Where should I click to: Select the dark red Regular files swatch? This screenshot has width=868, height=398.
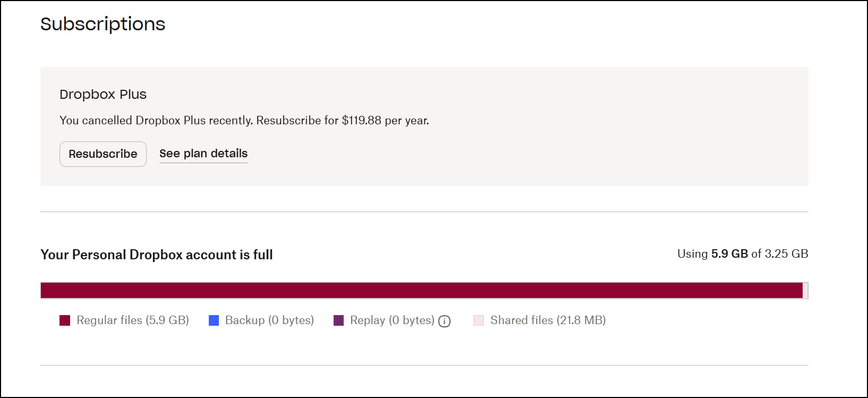pos(65,320)
